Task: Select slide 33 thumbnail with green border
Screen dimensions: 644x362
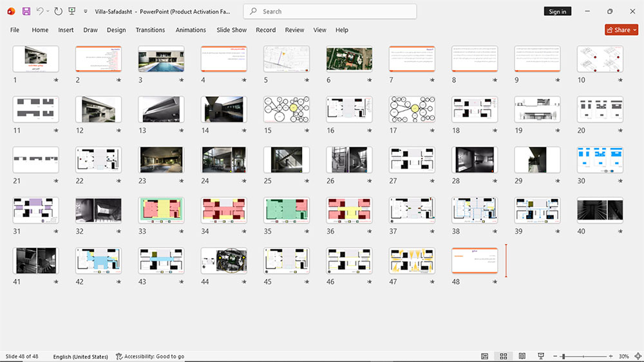Action: pyautogui.click(x=161, y=211)
